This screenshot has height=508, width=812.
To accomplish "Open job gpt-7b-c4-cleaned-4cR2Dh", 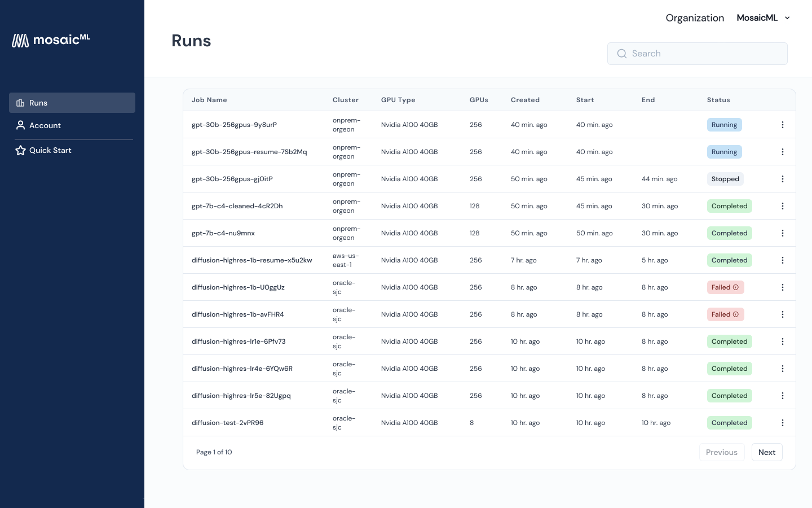I will tap(237, 206).
